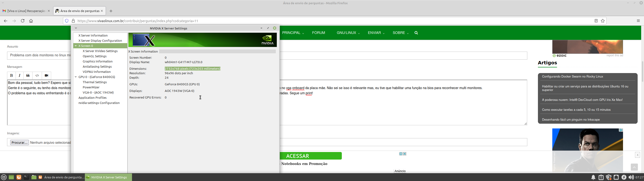Open the power manager tray icon
The image size is (644, 181).
click(624, 177)
